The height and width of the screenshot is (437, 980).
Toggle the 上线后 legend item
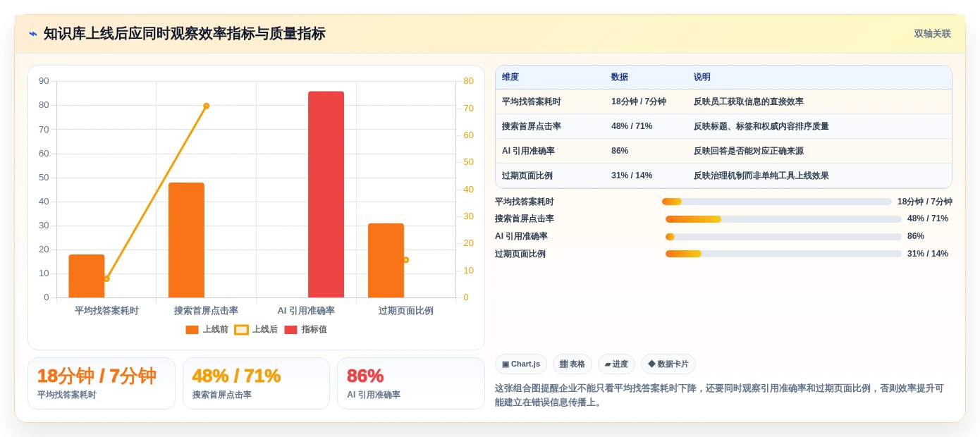click(256, 329)
